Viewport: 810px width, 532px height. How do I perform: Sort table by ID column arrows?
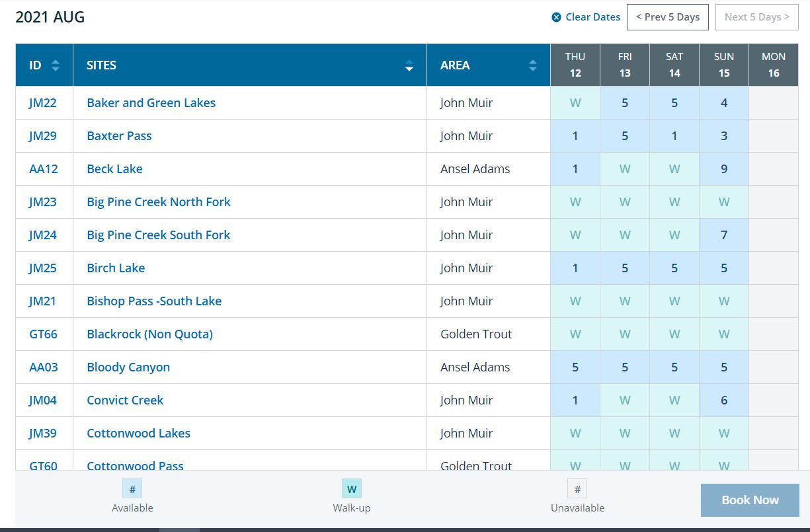(x=56, y=65)
